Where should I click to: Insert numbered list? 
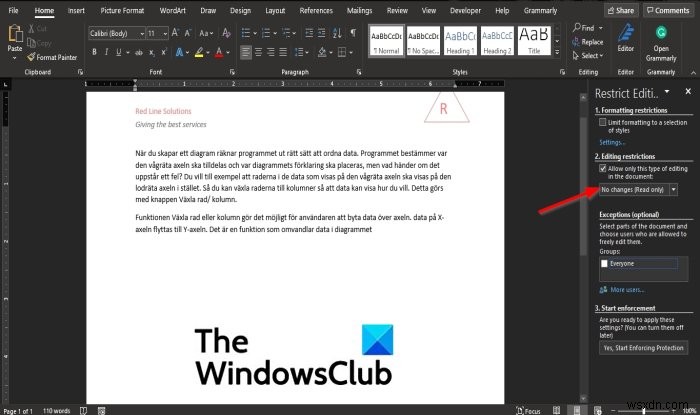click(266, 33)
